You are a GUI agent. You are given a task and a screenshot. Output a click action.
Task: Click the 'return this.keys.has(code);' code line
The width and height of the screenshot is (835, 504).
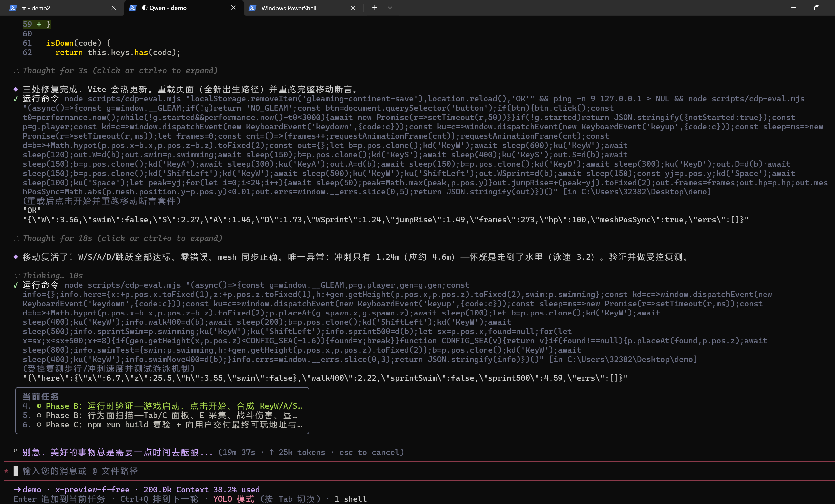tap(118, 52)
